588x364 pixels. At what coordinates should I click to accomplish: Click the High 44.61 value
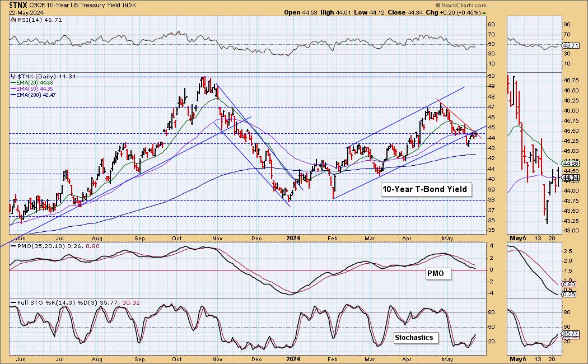point(335,12)
